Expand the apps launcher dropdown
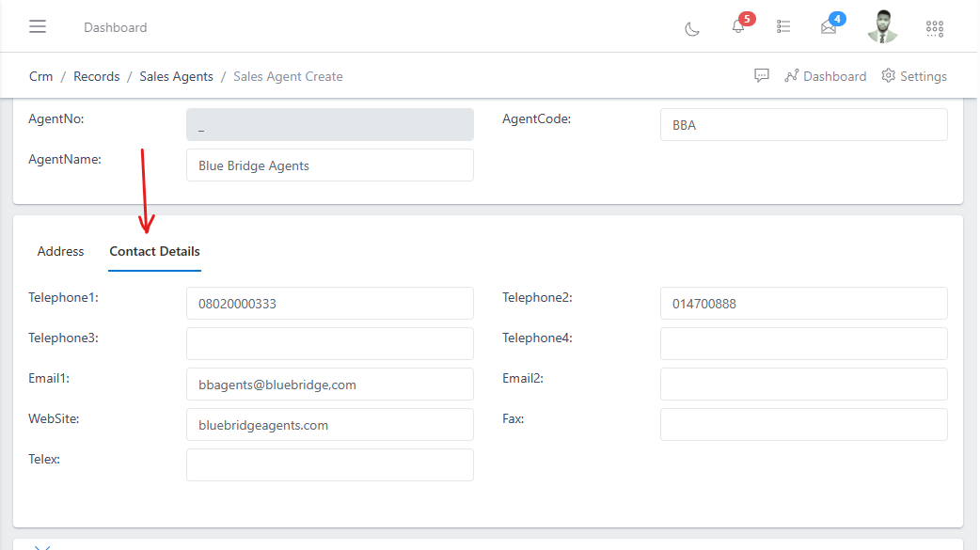This screenshot has height=550, width=980. [934, 28]
